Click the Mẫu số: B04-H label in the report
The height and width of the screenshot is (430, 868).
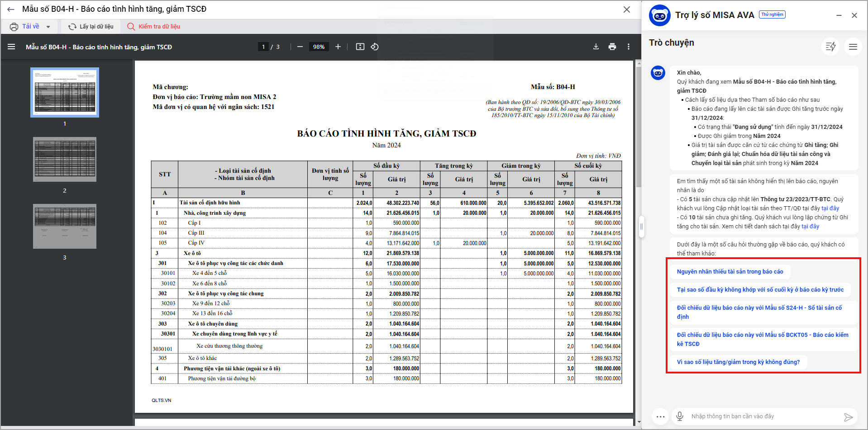[x=553, y=87]
